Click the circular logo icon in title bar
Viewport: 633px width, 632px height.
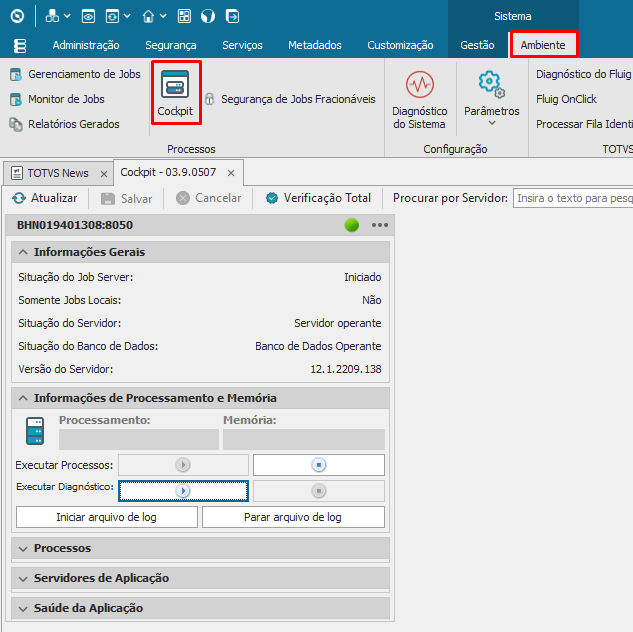17,16
